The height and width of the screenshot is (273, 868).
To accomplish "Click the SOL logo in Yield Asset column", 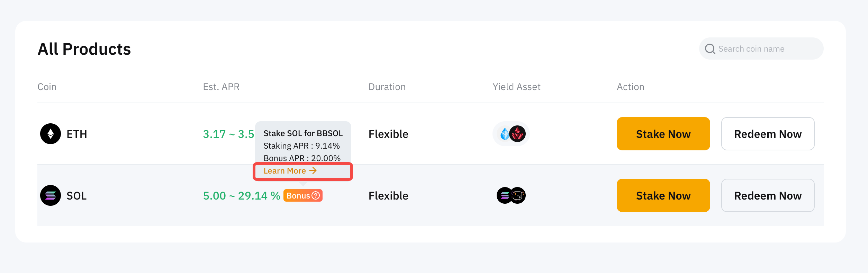I will [504, 196].
